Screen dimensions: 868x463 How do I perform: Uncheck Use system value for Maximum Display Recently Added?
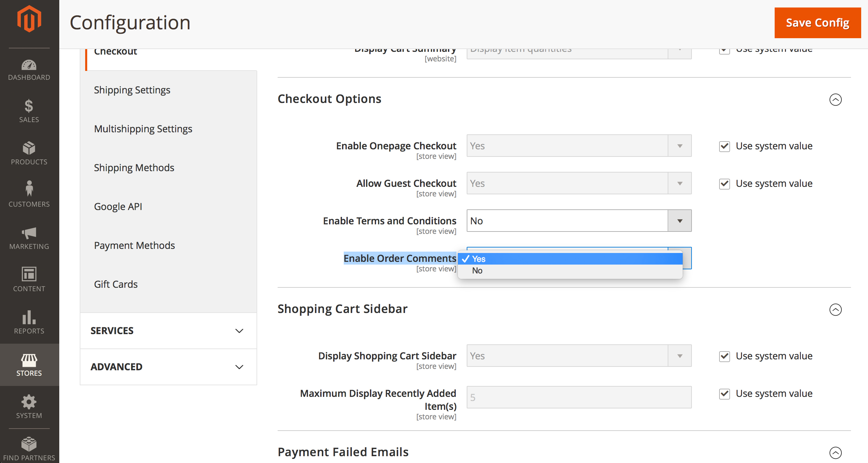(725, 394)
